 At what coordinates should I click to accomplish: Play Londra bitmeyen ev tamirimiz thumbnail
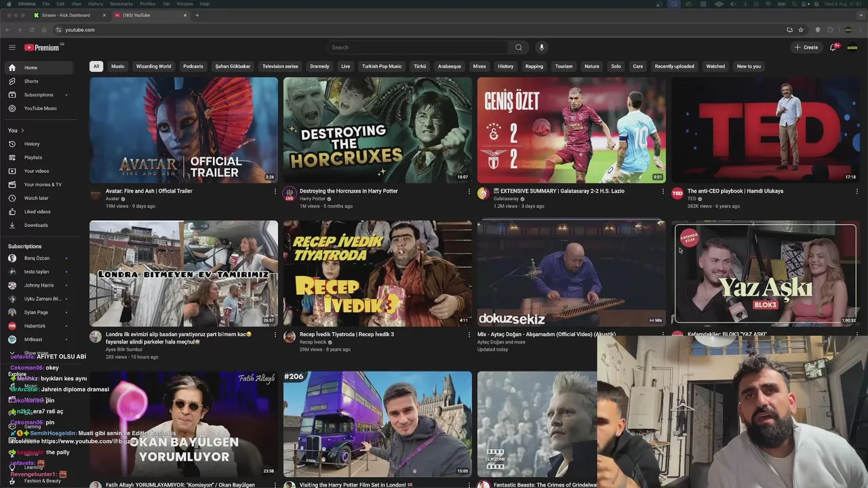(184, 274)
